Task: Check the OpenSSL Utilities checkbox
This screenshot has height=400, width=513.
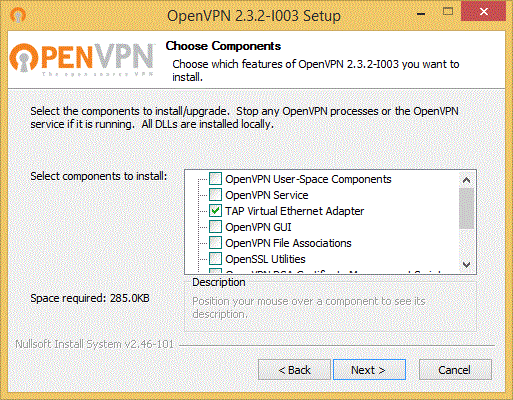Action: pos(215,259)
